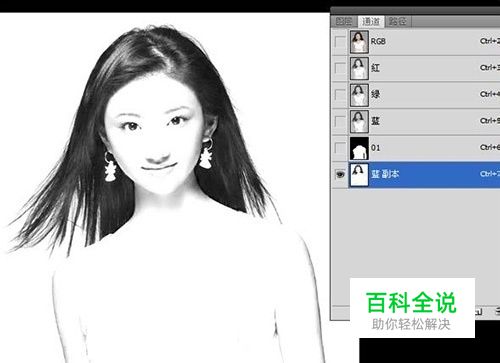Show the RGB composite channel visibility box
The image size is (500, 363).
[340, 42]
